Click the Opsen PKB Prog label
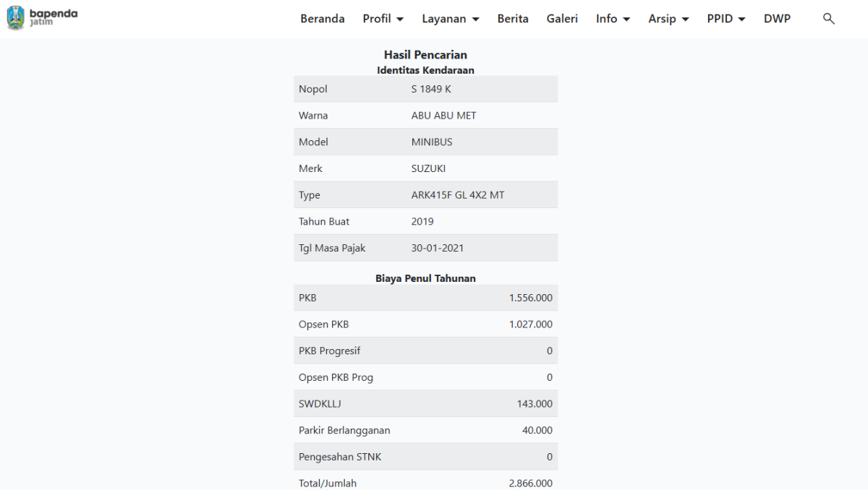The height and width of the screenshot is (490, 868). (x=336, y=377)
